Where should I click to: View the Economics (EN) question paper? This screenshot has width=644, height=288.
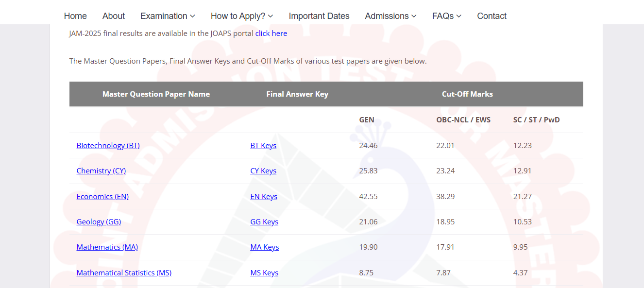pyautogui.click(x=102, y=196)
